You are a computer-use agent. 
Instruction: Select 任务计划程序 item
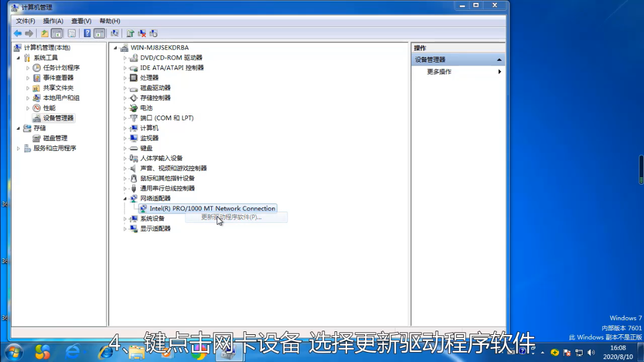(x=61, y=68)
